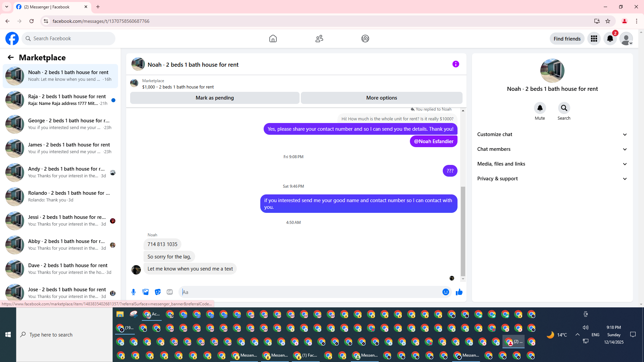Bookmark this page with the star
Image resolution: width=644 pixels, height=362 pixels.
(608, 21)
